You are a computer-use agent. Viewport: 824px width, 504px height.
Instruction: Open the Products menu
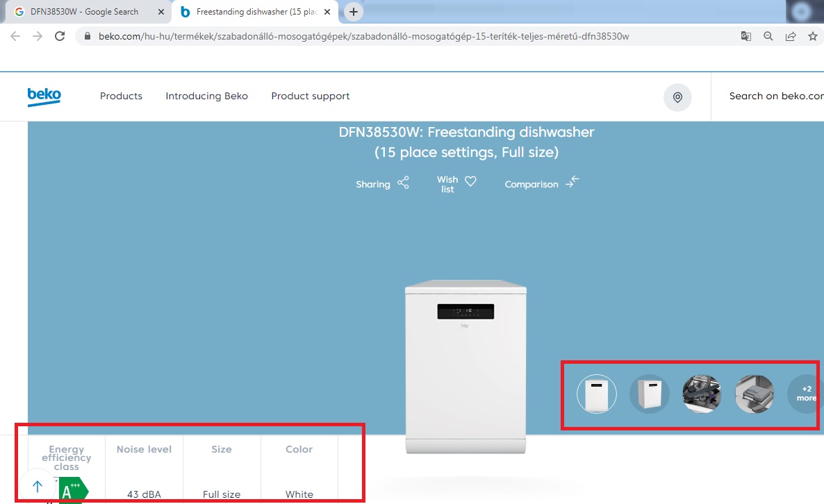(121, 96)
